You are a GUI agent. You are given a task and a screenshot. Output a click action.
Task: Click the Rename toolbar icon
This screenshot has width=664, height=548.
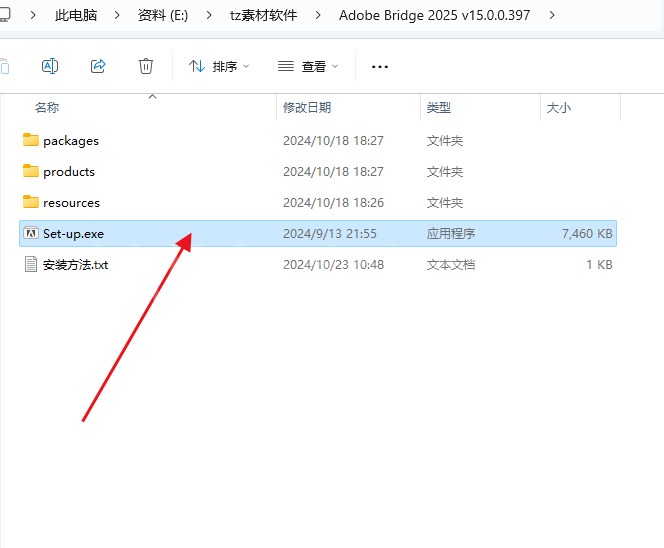[x=50, y=66]
